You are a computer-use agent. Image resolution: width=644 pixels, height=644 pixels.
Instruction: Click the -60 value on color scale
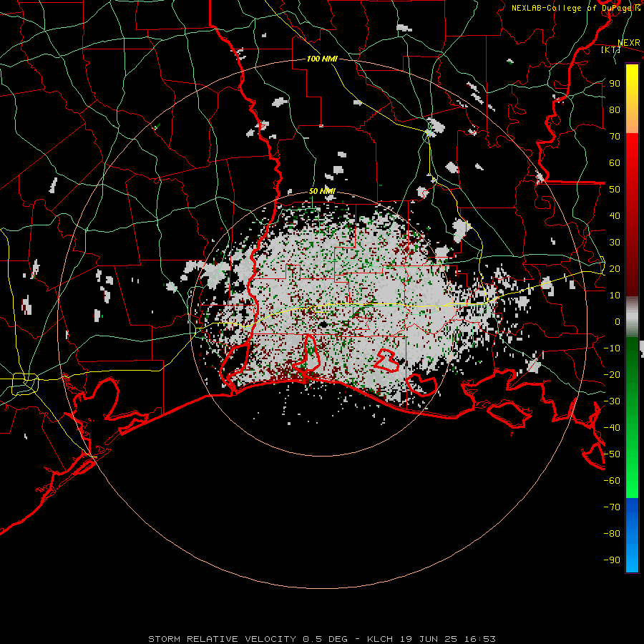[x=612, y=481]
